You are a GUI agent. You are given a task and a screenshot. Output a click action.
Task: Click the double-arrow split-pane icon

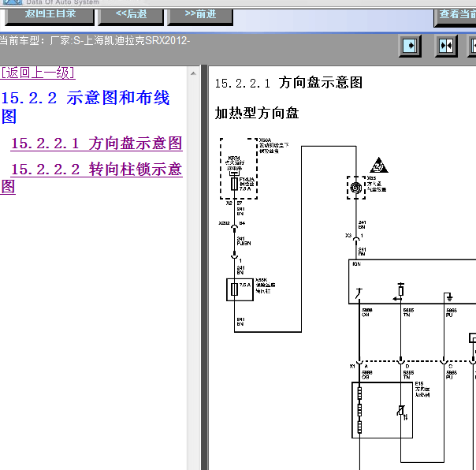point(446,46)
